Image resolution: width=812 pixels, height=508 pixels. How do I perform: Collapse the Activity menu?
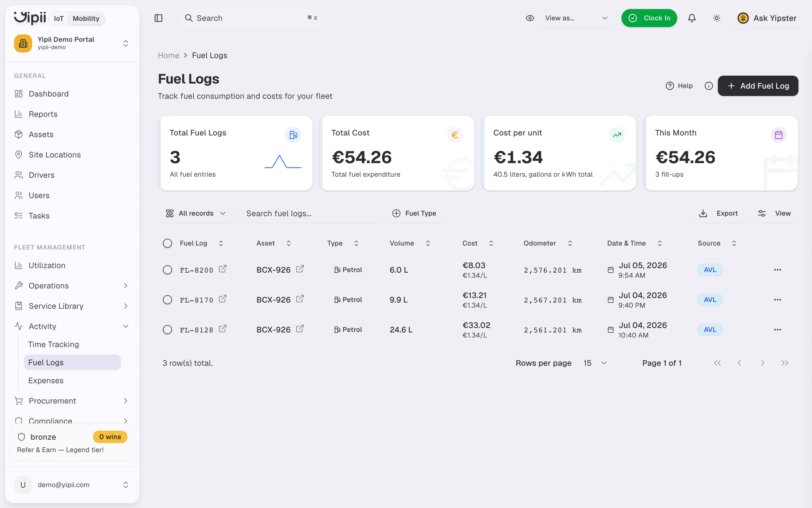[x=72, y=326]
